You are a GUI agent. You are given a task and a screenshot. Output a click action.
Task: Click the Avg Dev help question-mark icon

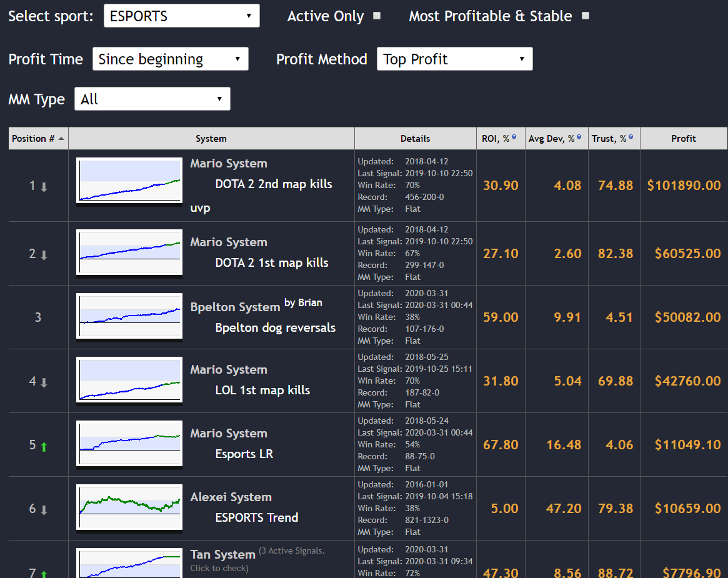point(579,137)
